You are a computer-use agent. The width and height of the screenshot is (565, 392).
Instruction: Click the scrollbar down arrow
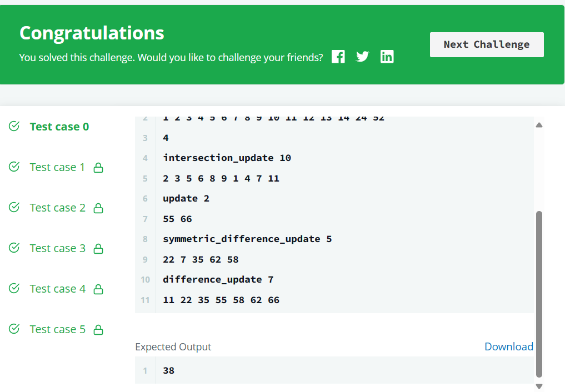[539, 385]
